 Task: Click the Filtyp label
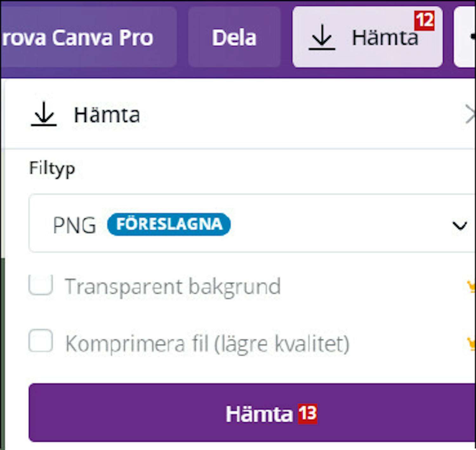click(52, 168)
